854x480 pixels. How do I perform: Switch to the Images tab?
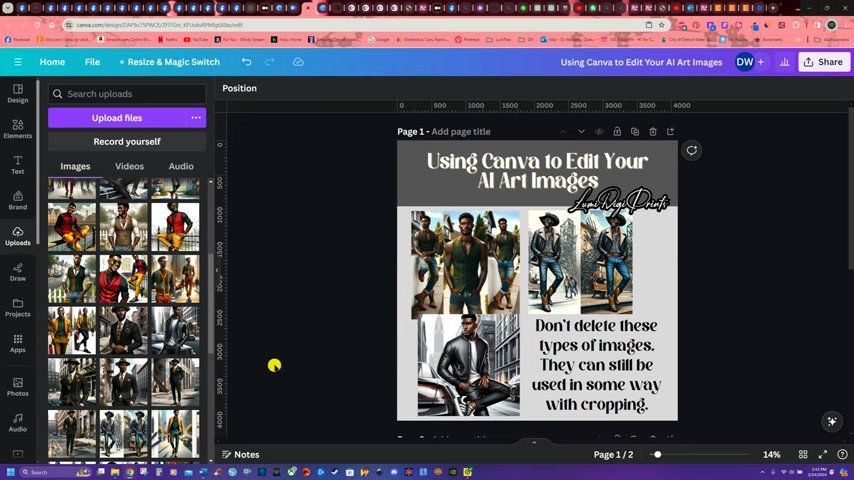pos(75,166)
